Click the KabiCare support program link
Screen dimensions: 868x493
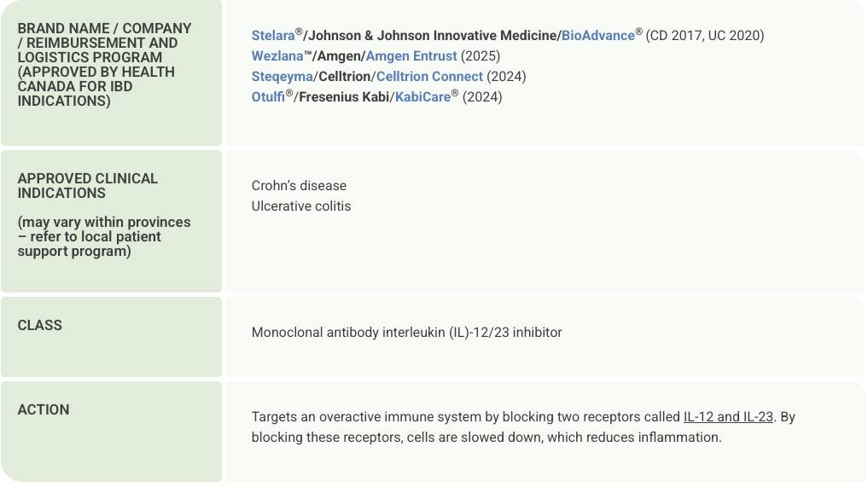(x=422, y=97)
